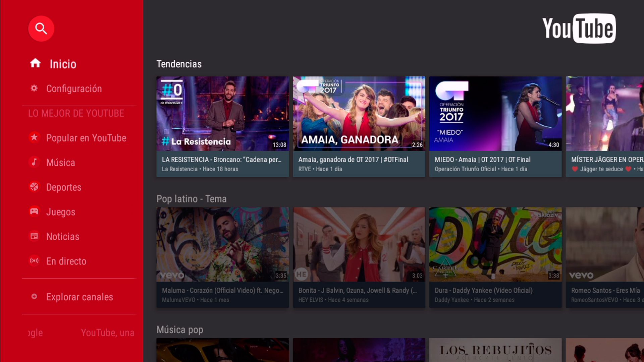Click the 'Música pop' section heading
Screen dimensions: 644x362
click(x=180, y=330)
